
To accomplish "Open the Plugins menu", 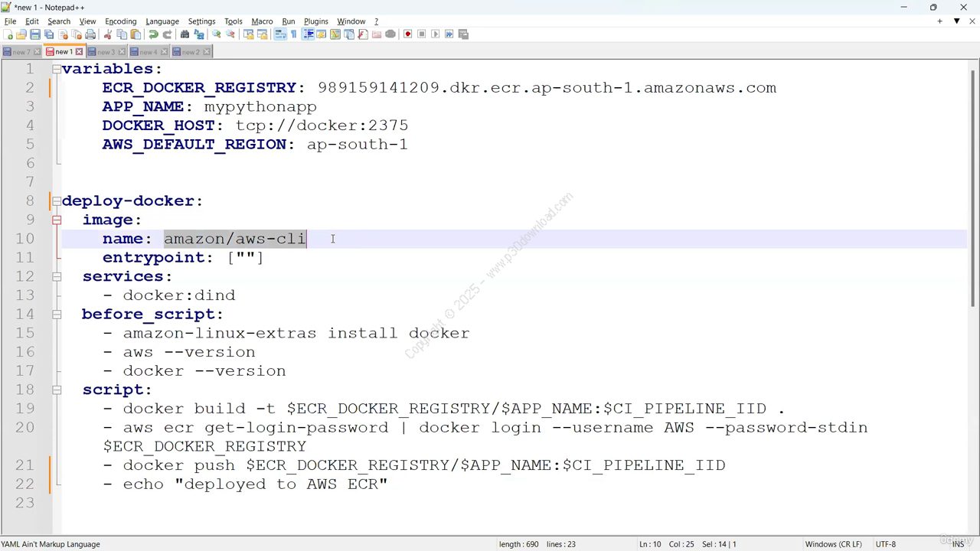I will coord(315,21).
